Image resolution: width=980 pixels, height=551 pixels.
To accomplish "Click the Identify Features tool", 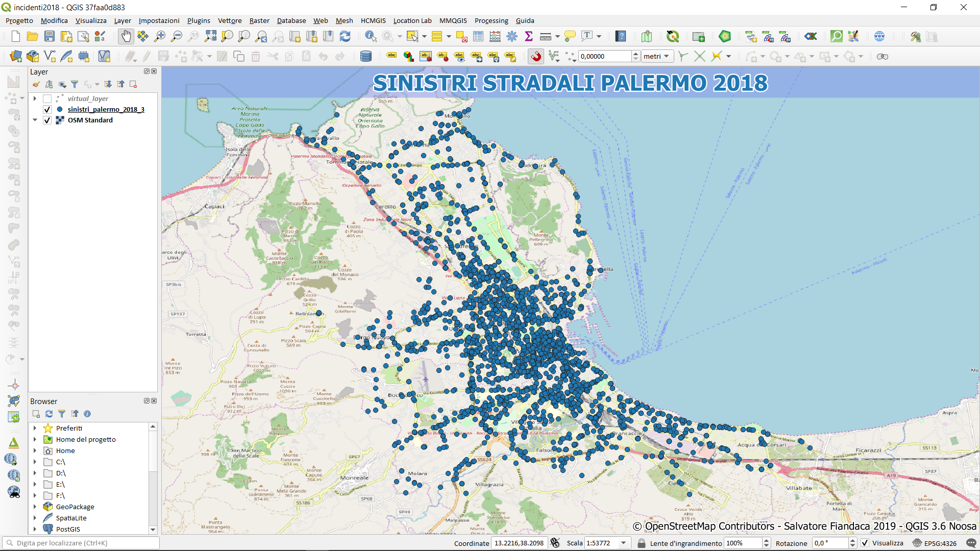I will pyautogui.click(x=371, y=36).
